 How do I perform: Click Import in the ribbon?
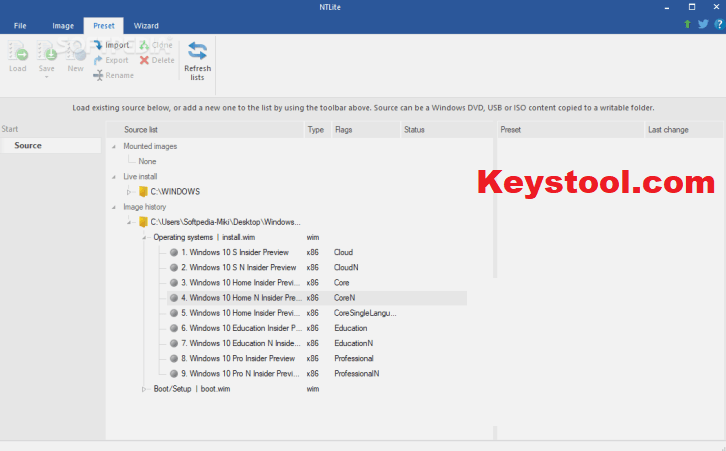point(112,45)
